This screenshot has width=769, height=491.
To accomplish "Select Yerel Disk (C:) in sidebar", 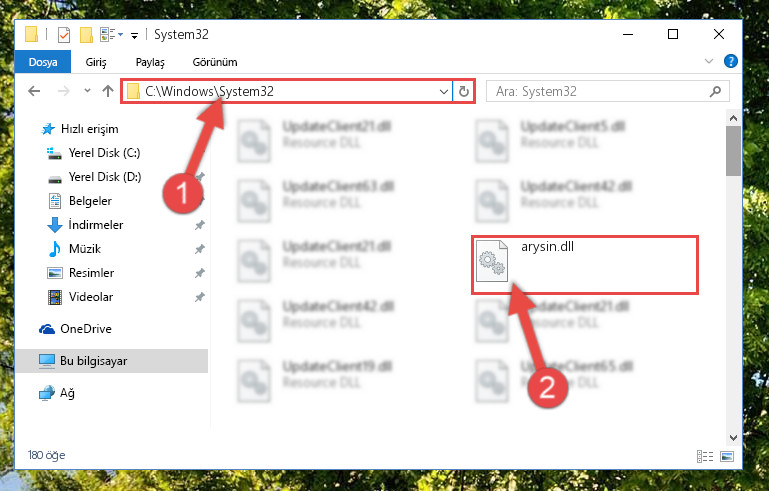I will pos(104,153).
